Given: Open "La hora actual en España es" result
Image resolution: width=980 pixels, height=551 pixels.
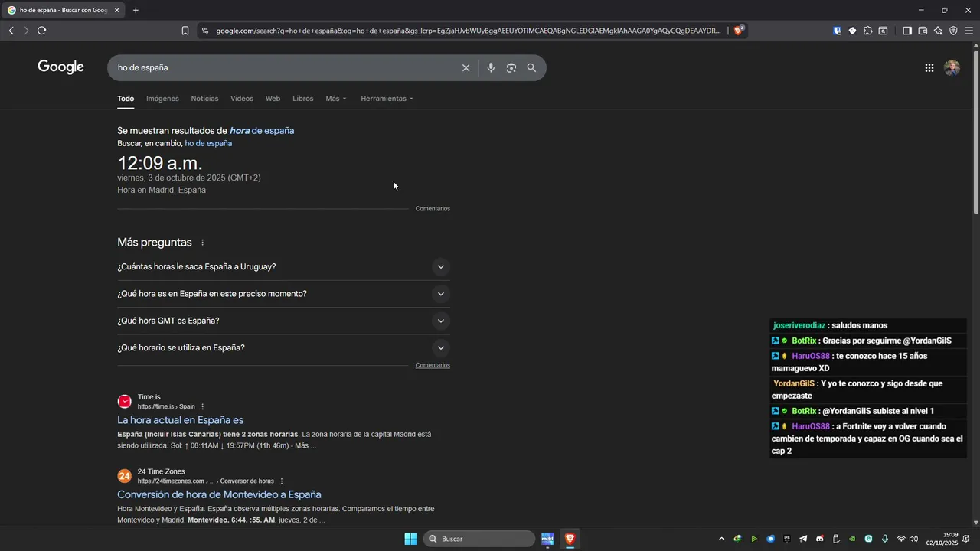Looking at the screenshot, I should [180, 420].
